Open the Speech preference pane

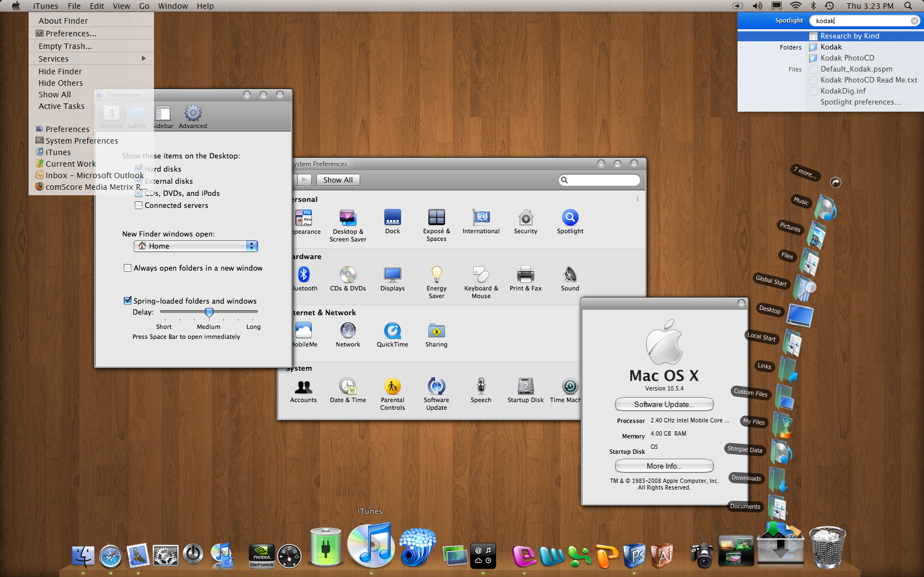[x=481, y=391]
